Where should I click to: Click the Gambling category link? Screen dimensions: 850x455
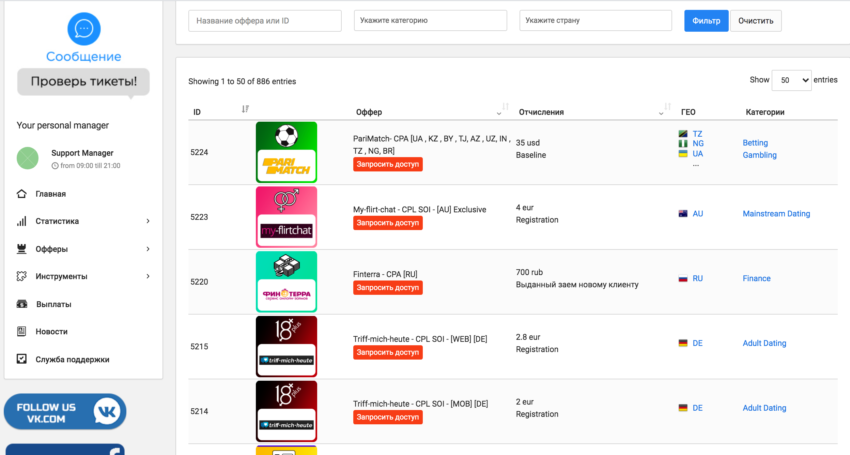759,155
